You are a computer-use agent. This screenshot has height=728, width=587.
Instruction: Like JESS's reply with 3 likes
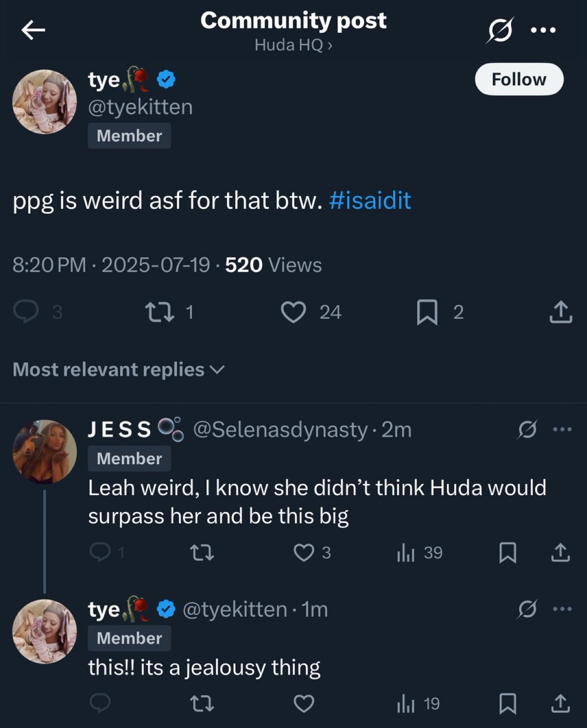click(304, 552)
